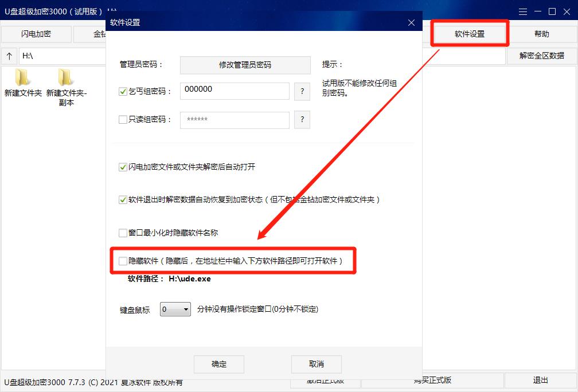Click the beggar group password input field
The height and width of the screenshot is (392, 578).
[234, 91]
